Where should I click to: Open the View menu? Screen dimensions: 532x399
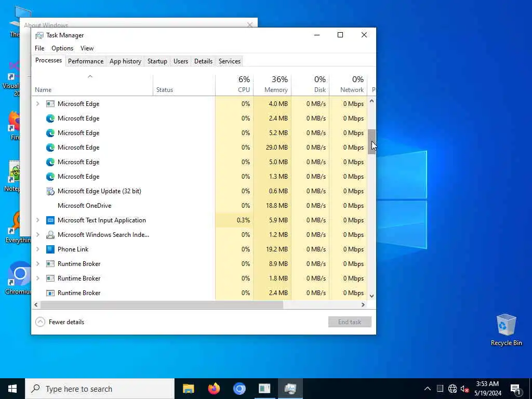pos(87,48)
